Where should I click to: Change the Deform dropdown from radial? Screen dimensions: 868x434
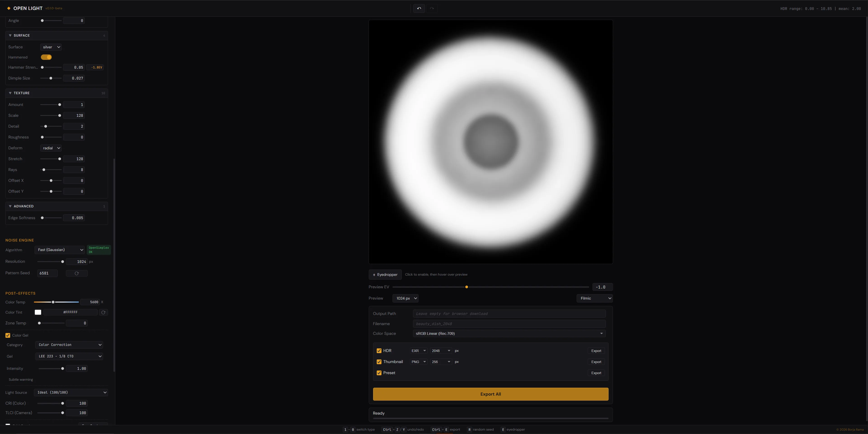click(x=51, y=148)
